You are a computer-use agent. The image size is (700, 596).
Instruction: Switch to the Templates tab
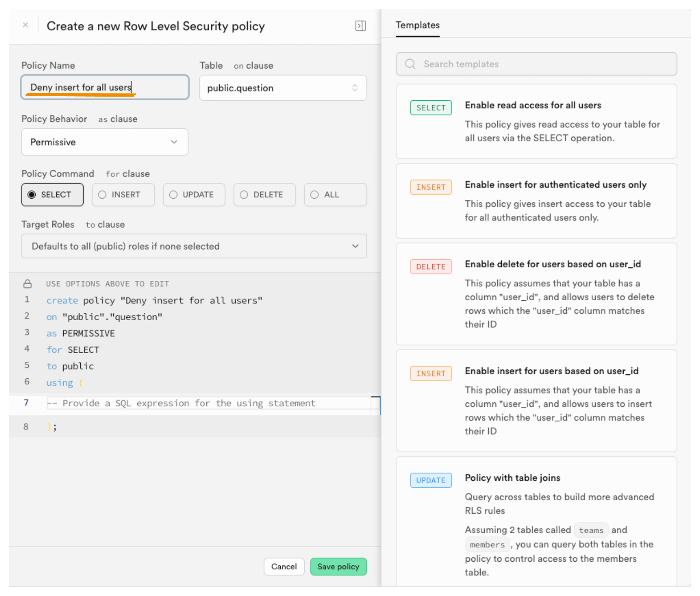click(x=417, y=25)
